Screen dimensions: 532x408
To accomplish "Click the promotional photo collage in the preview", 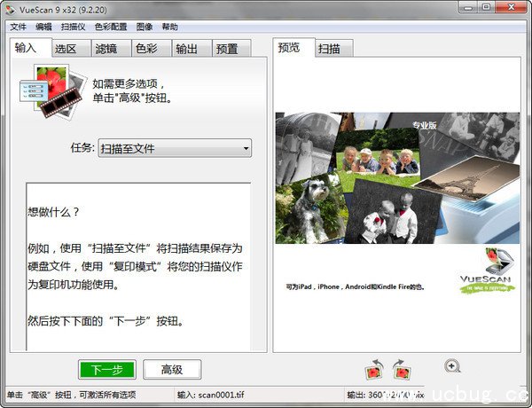I will click(397, 178).
